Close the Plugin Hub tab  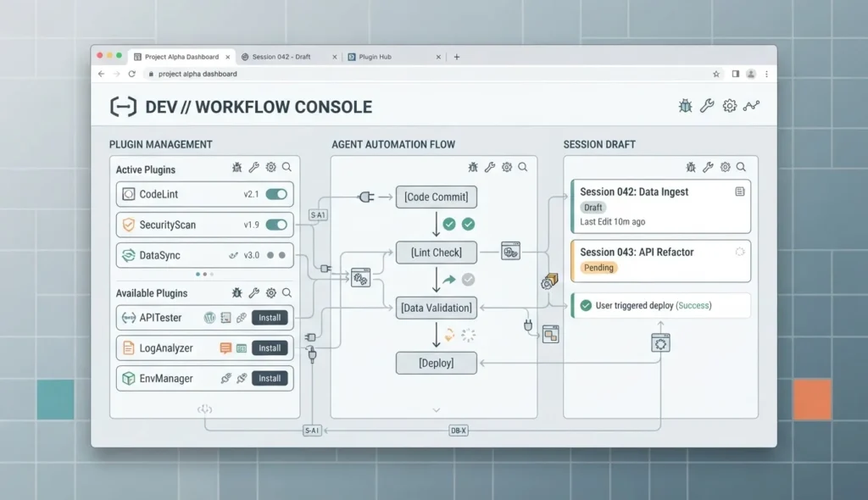coord(438,57)
